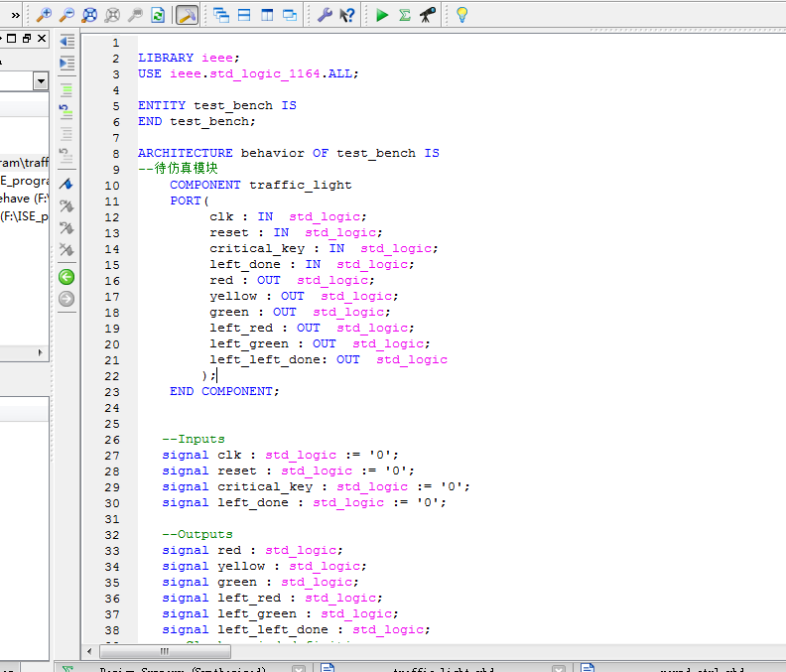Click the cascade windows icon
This screenshot has width=786, height=672.
click(221, 15)
